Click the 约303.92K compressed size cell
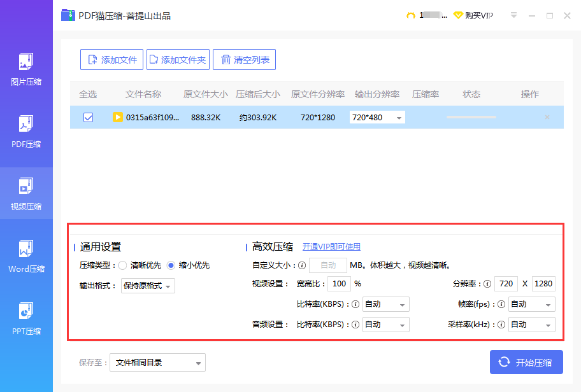The height and width of the screenshot is (392, 581). click(x=258, y=117)
